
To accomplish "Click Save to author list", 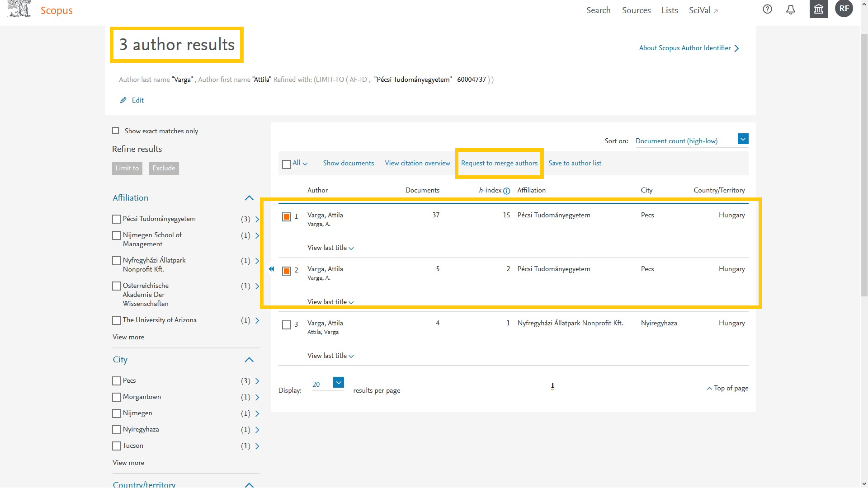I will click(x=575, y=163).
